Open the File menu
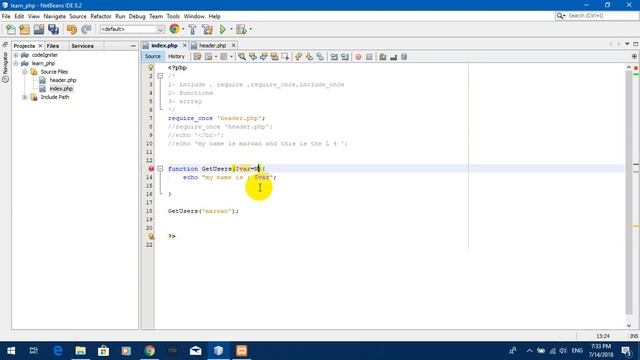The image size is (640, 360). pyautogui.click(x=6, y=16)
